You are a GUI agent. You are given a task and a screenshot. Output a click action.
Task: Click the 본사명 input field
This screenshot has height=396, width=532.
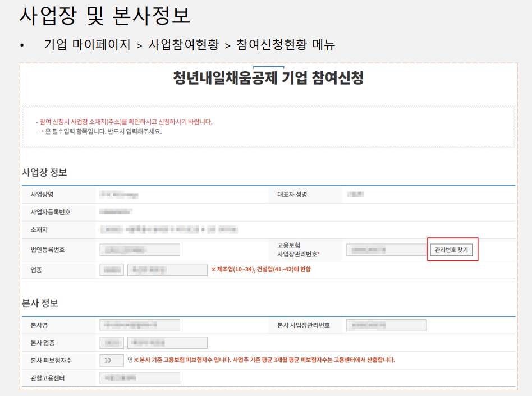point(139,325)
